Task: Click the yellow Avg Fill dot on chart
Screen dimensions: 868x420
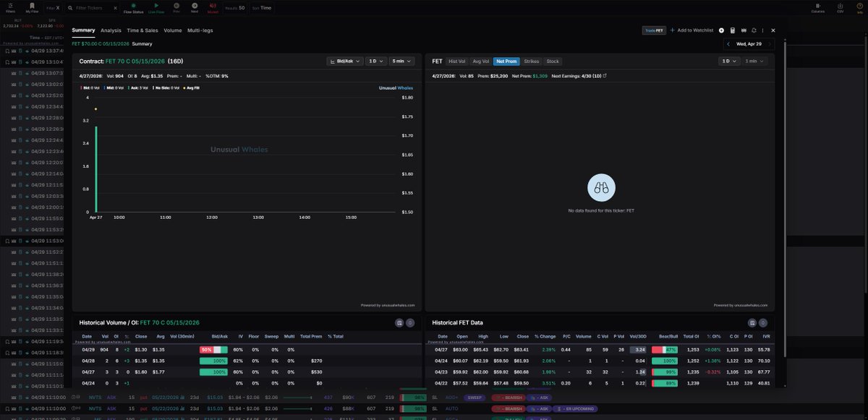Action: (x=95, y=109)
